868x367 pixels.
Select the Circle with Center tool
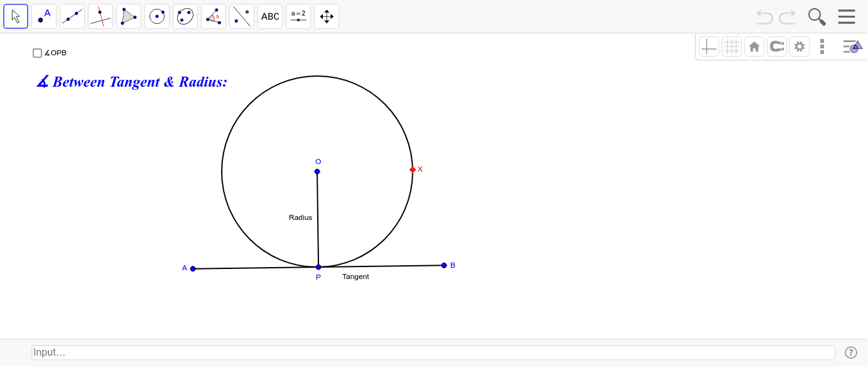157,16
